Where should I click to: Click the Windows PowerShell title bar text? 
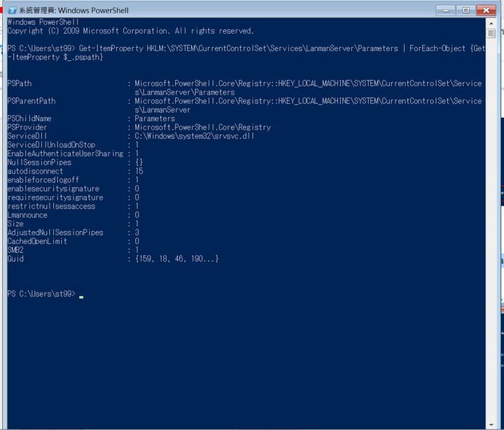pos(74,11)
